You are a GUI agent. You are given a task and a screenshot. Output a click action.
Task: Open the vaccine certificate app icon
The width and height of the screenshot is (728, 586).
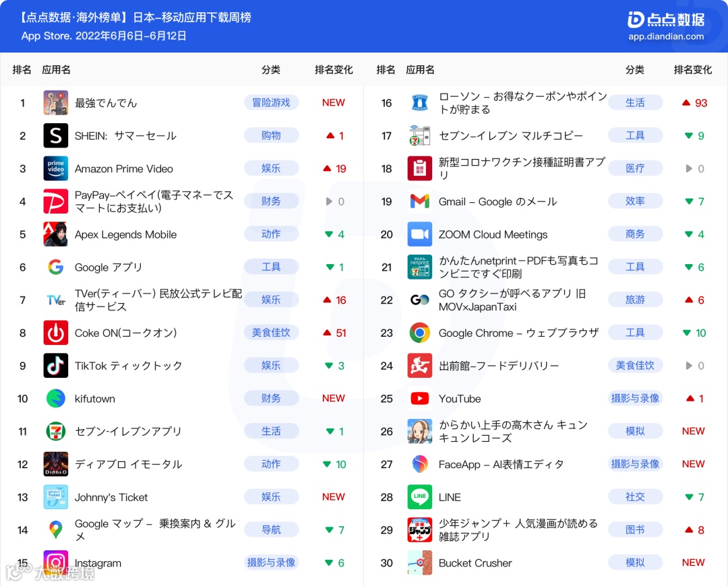(420, 168)
